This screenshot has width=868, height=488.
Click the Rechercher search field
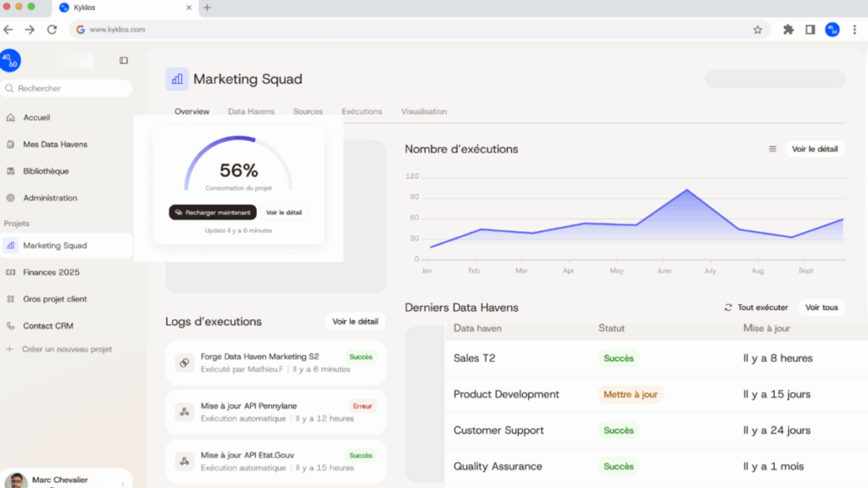click(x=66, y=88)
